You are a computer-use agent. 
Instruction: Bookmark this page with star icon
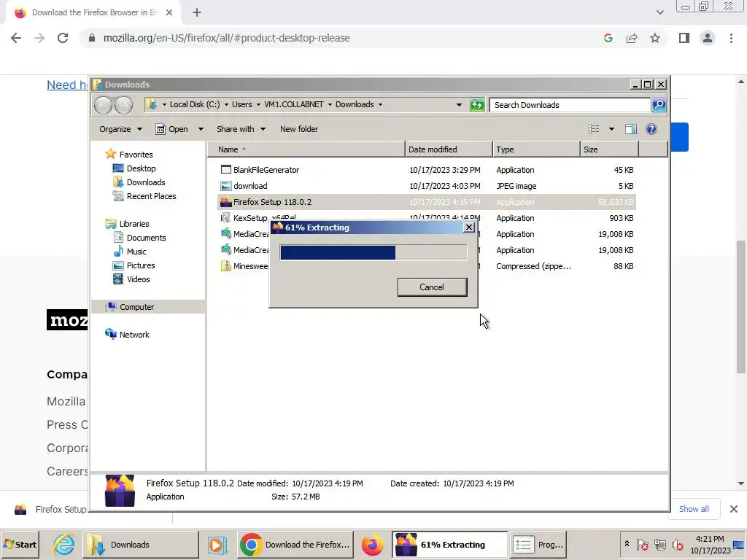655,38
